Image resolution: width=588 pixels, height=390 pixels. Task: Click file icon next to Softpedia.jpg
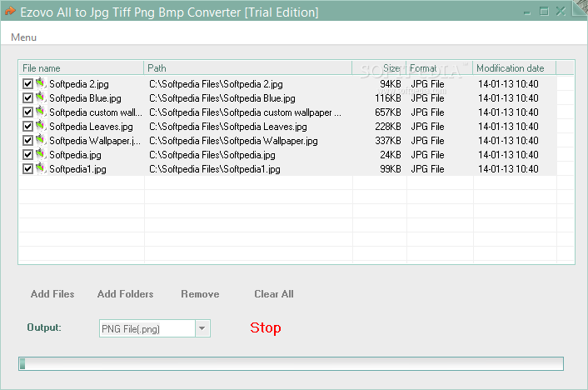(x=41, y=154)
